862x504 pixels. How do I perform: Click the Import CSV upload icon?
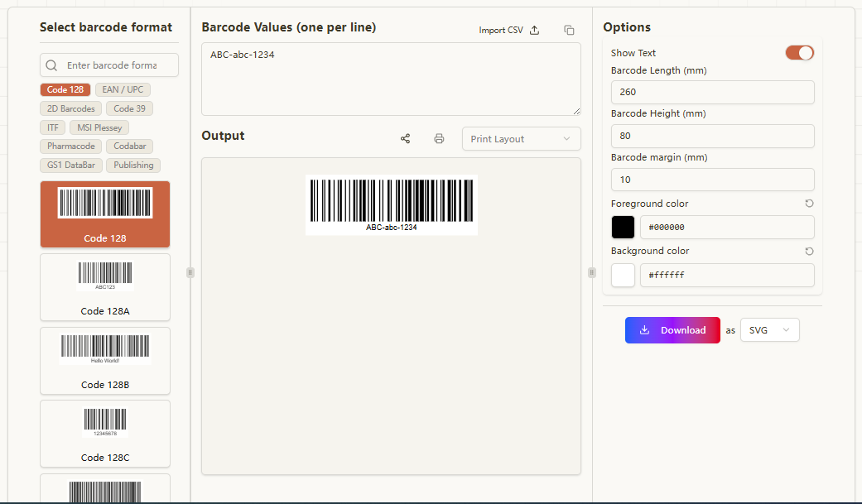(x=534, y=30)
